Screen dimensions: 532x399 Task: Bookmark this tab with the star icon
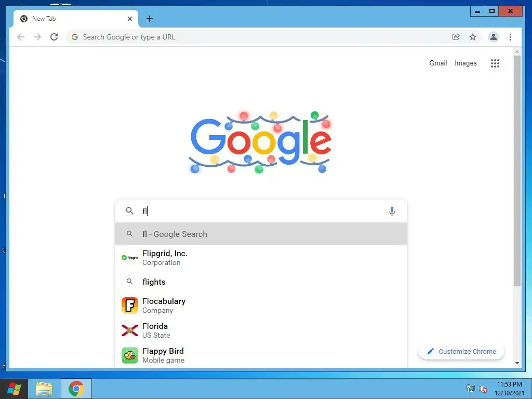click(x=473, y=37)
